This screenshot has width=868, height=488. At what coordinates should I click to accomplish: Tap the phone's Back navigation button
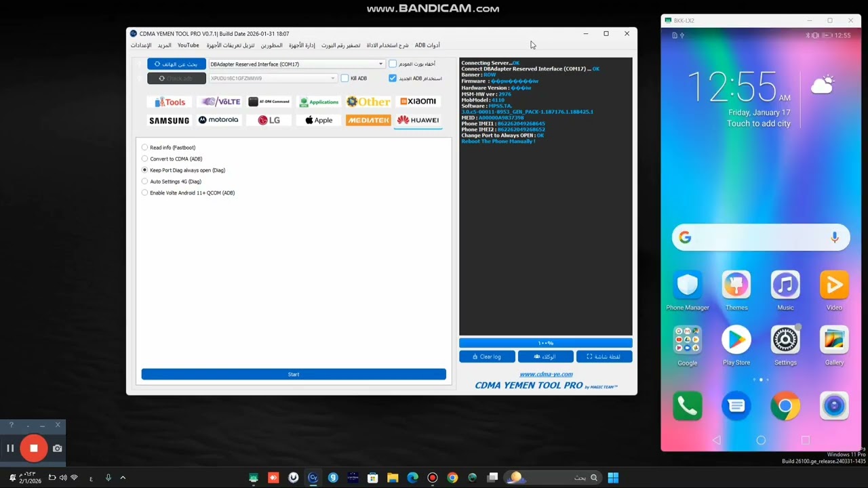[717, 440]
